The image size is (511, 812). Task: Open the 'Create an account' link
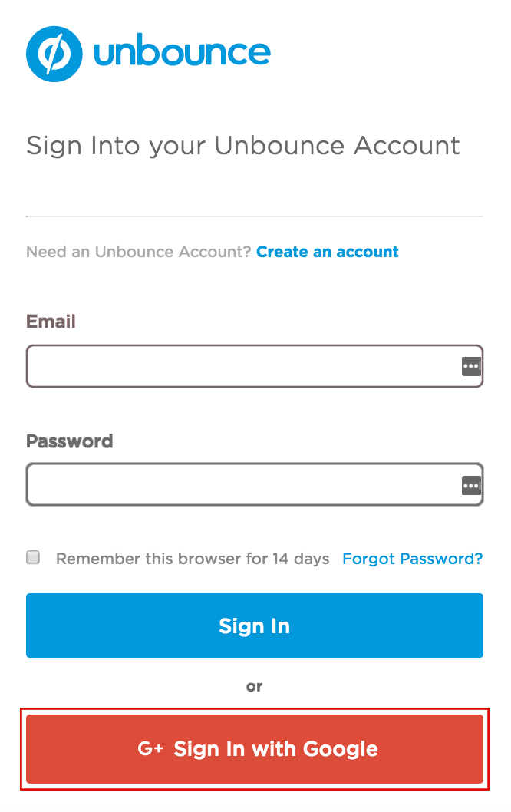pos(328,252)
